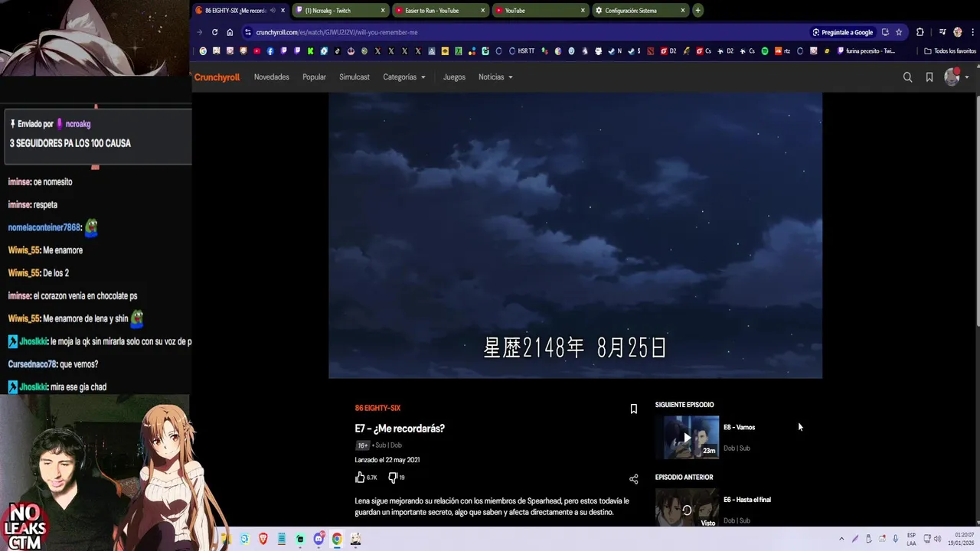Close the Configuración: Sistema tab
Viewport: 980px width, 551px height.
[683, 11]
